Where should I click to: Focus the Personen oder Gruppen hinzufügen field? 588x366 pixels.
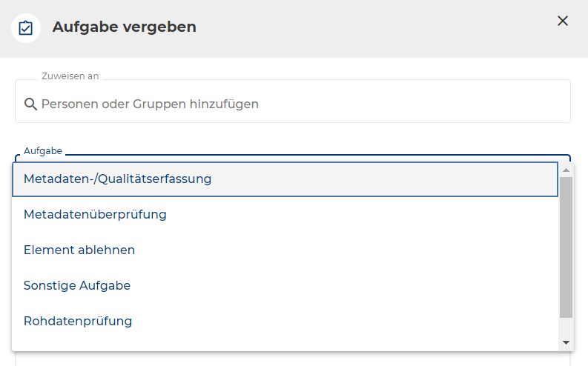tap(297, 104)
